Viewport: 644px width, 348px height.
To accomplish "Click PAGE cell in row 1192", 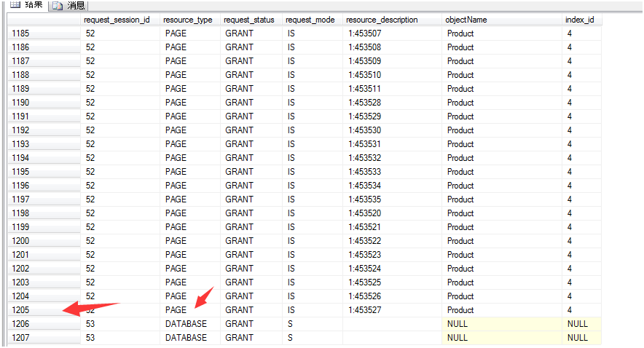I will [x=190, y=130].
